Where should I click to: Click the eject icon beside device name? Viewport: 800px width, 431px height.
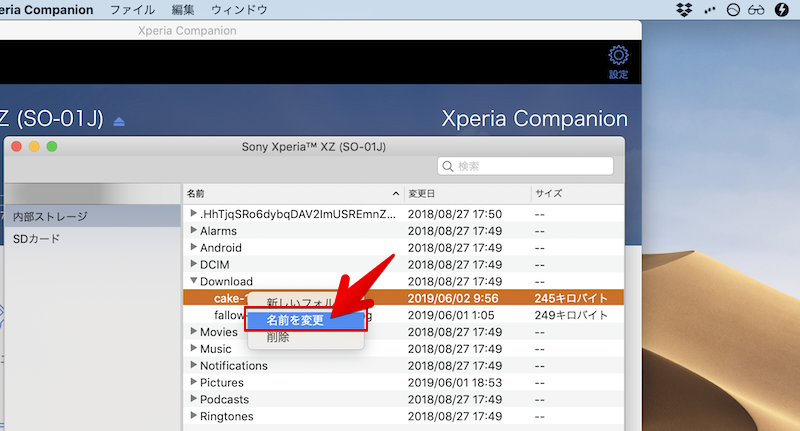(x=120, y=121)
